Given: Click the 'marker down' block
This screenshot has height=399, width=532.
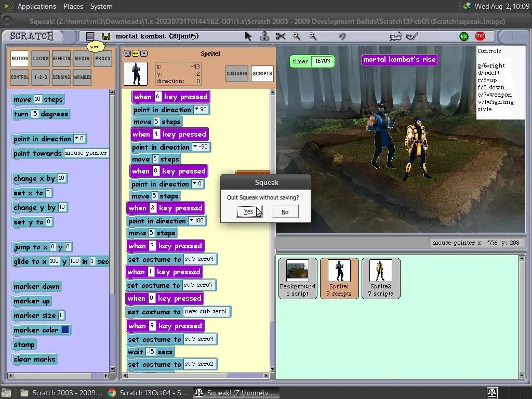Looking at the screenshot, I should point(37,286).
